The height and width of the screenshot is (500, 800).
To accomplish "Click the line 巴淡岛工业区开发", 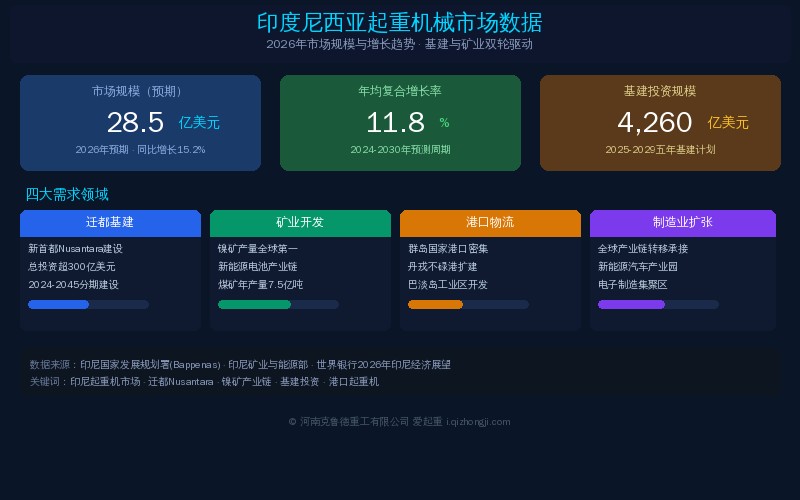I will [448, 285].
